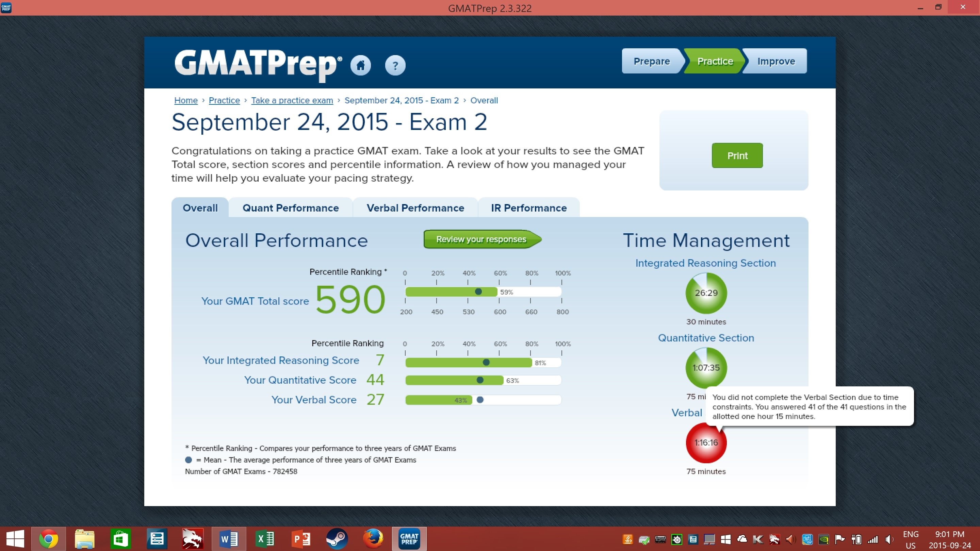
Task: Select the IR Performance tab
Action: [x=528, y=208]
